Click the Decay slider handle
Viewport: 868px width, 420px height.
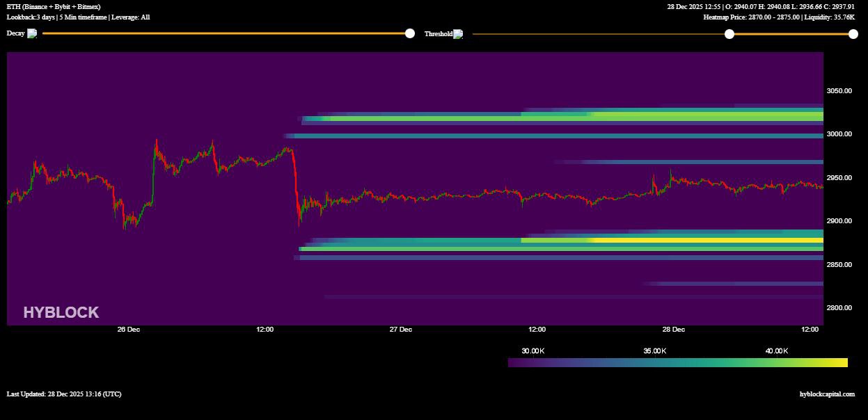tap(410, 33)
